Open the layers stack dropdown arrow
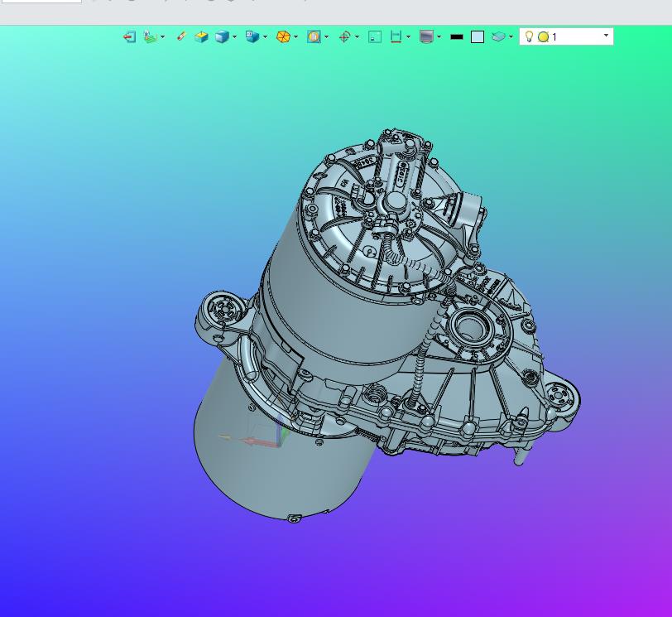Image resolution: width=672 pixels, height=617 pixels. coord(511,37)
